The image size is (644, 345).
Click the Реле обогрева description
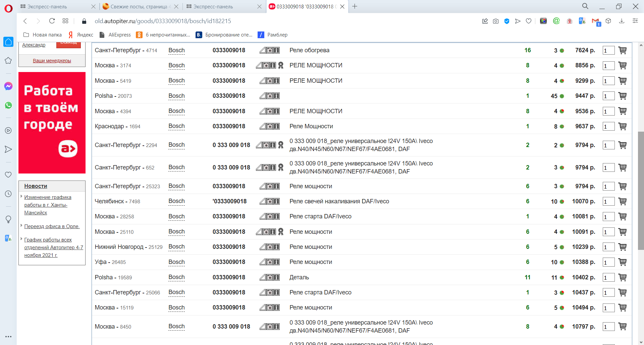[309, 50]
